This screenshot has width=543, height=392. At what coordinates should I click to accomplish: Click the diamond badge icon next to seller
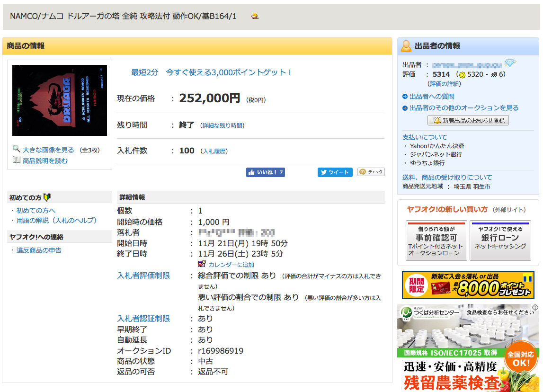click(510, 62)
